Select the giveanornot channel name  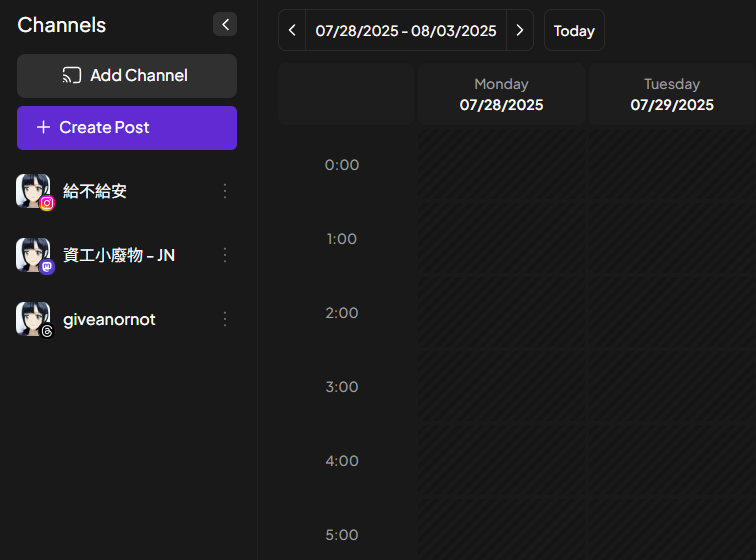109,319
